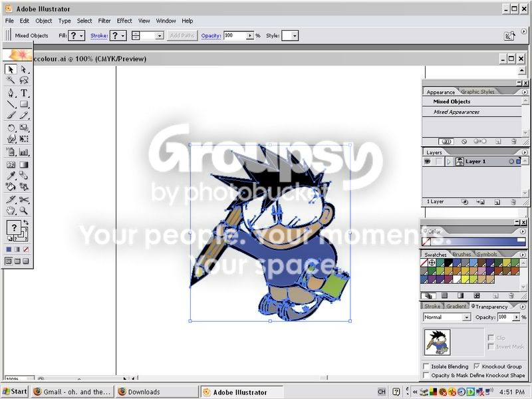The image size is (532, 399).
Task: Click the Stroke link in control bar
Action: point(99,36)
